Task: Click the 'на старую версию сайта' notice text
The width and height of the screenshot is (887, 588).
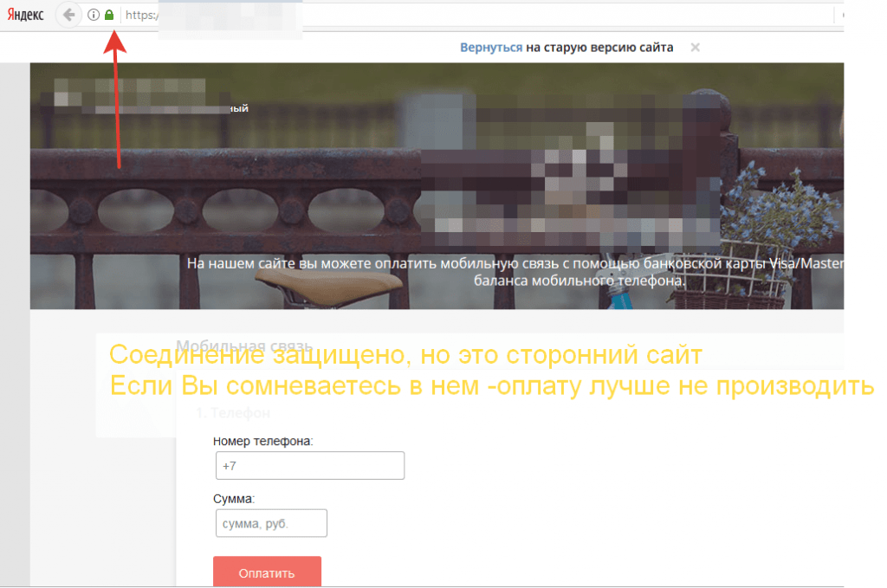Action: (x=599, y=48)
